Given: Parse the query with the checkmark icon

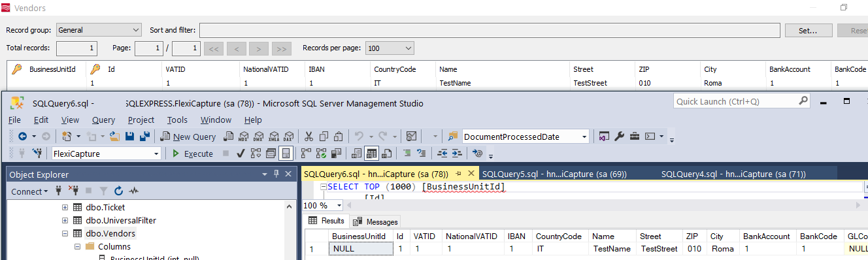Looking at the screenshot, I should coord(241,154).
